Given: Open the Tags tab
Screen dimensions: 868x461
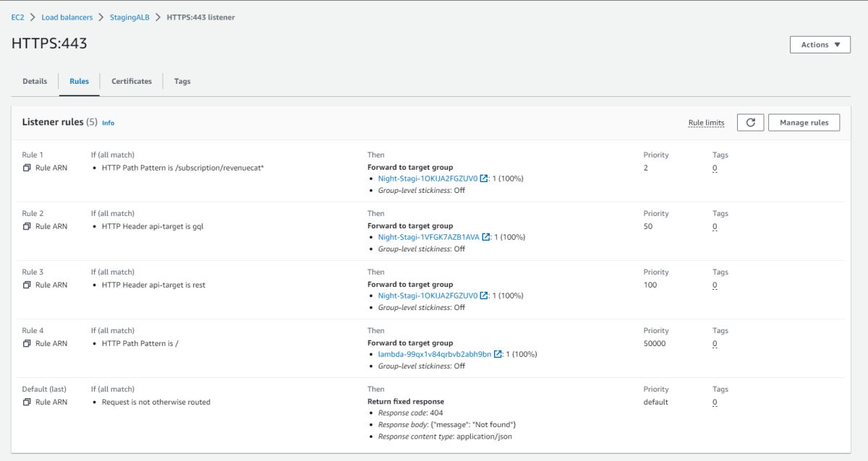Looking at the screenshot, I should pyautogui.click(x=182, y=82).
